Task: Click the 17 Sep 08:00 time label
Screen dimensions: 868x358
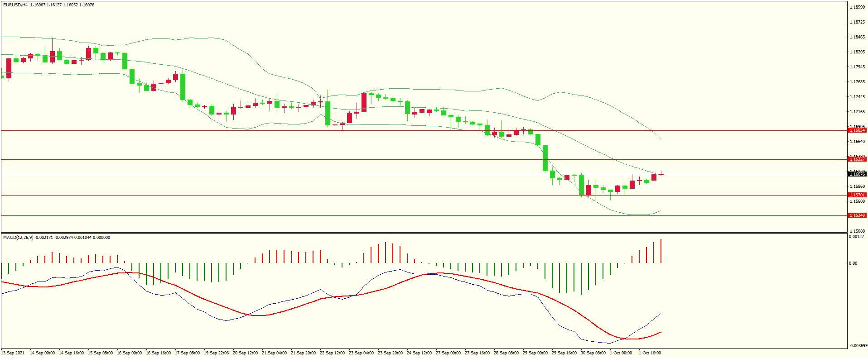Action: pos(188,353)
